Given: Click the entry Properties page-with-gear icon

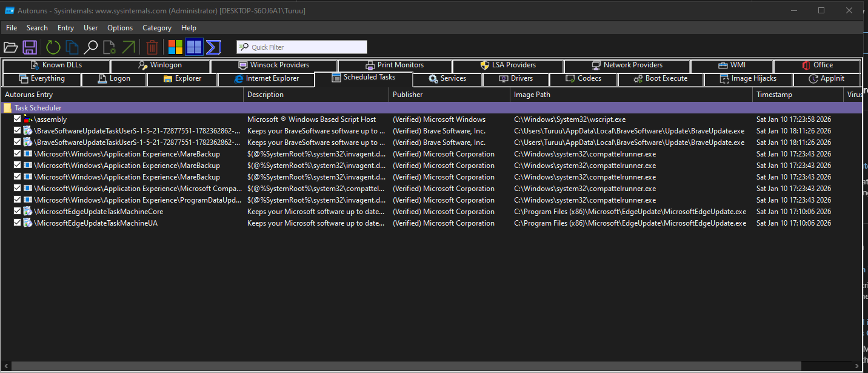Looking at the screenshot, I should [x=110, y=47].
